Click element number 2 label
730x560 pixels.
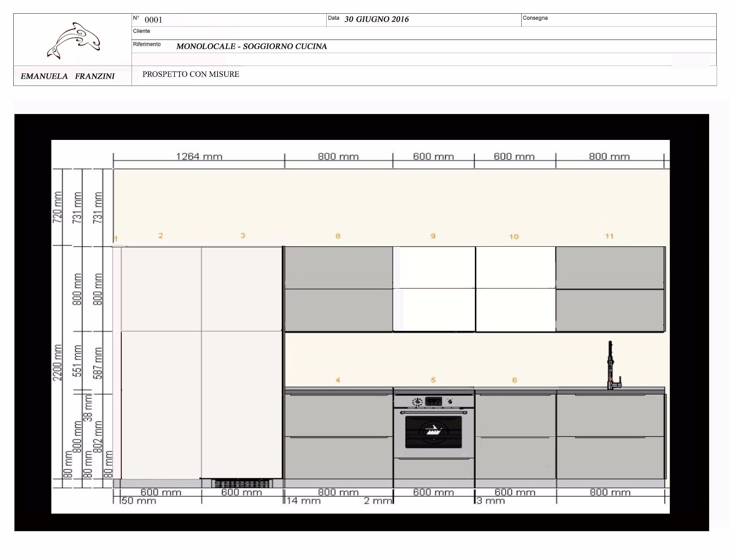tap(160, 236)
